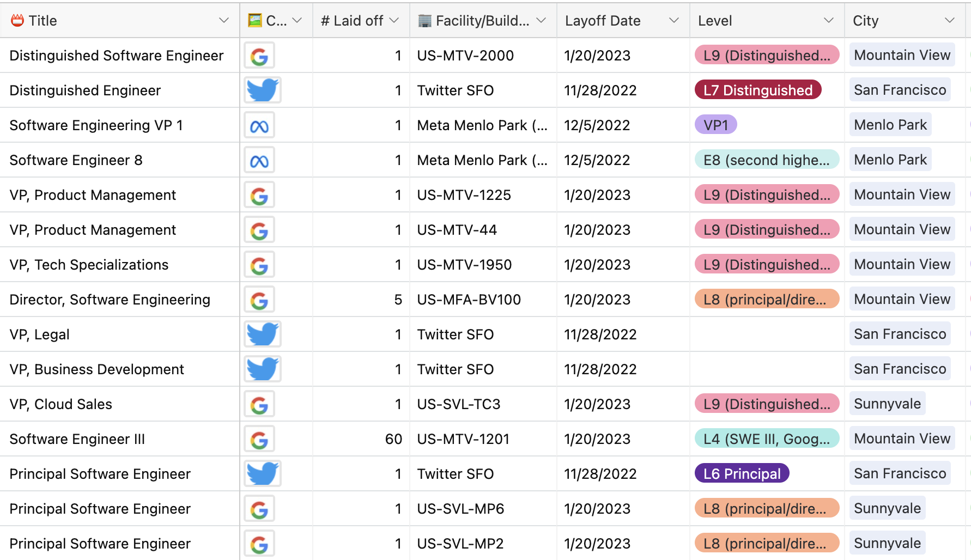Select the L7 Distinguished level tag
Image resolution: width=971 pixels, height=560 pixels.
pyautogui.click(x=757, y=90)
